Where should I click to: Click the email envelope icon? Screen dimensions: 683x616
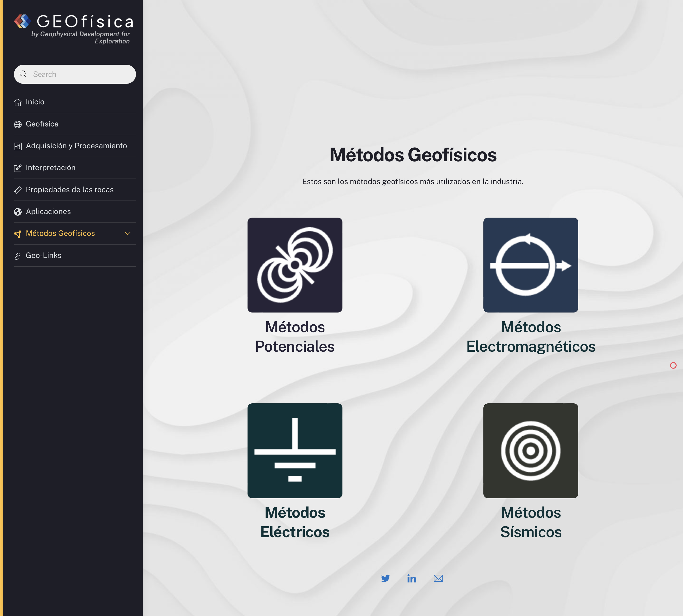point(438,579)
